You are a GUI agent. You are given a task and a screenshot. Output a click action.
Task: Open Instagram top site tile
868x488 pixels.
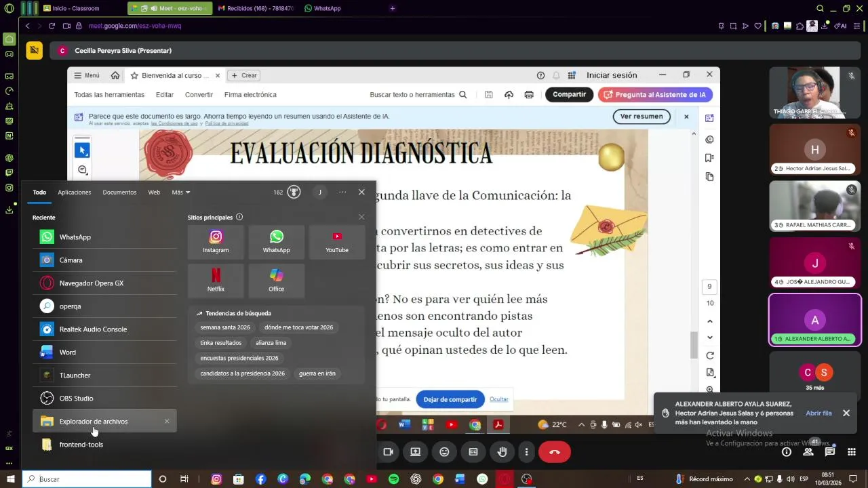[x=216, y=242]
